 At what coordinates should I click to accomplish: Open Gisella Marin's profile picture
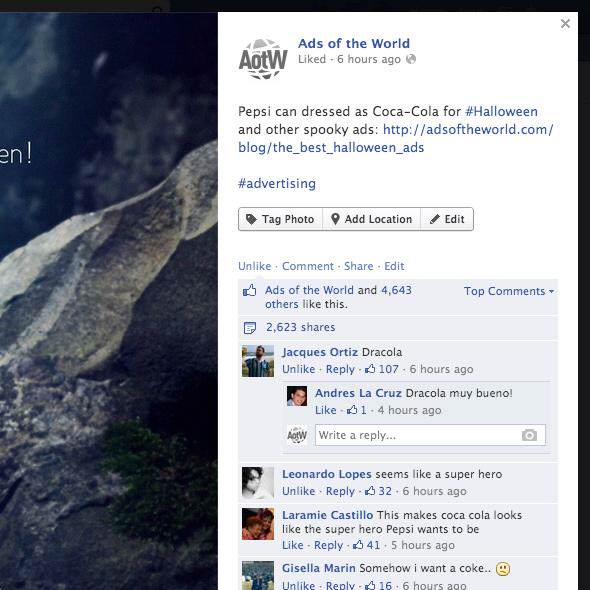point(258,576)
